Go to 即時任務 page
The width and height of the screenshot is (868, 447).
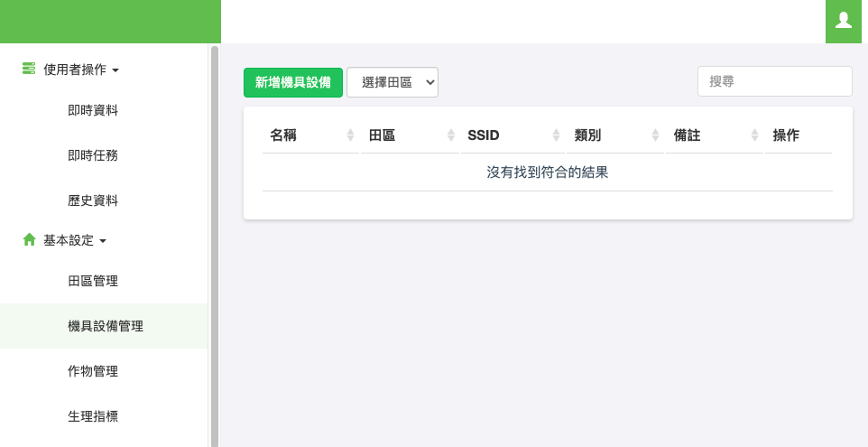[93, 155]
